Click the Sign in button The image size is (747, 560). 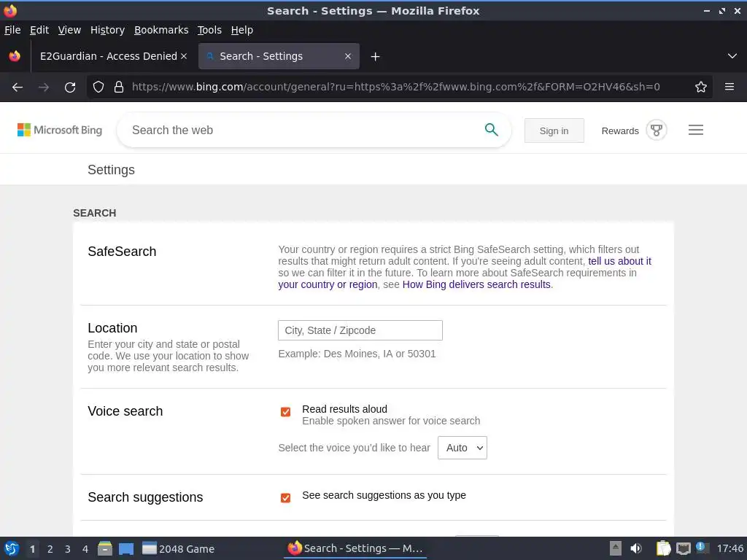(x=554, y=131)
